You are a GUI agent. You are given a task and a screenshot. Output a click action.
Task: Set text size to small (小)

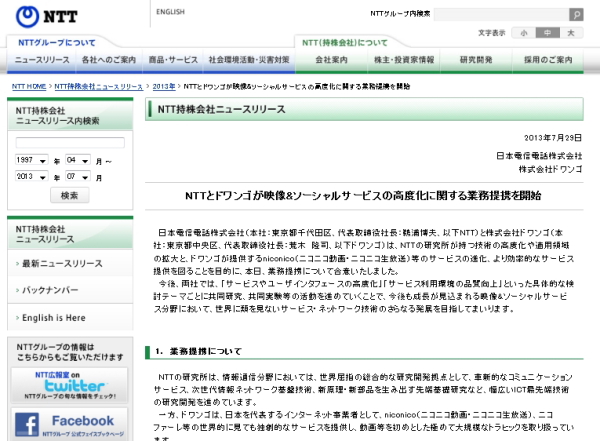pos(524,33)
